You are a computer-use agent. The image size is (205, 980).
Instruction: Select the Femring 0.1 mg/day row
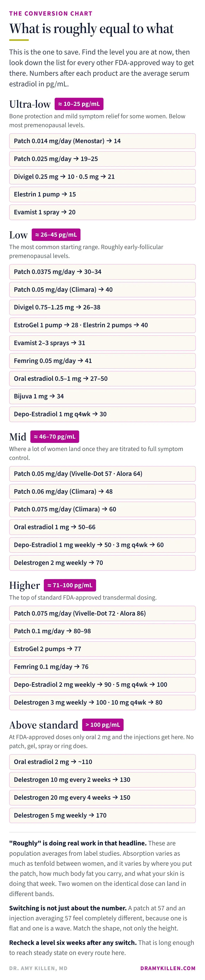pyautogui.click(x=102, y=667)
